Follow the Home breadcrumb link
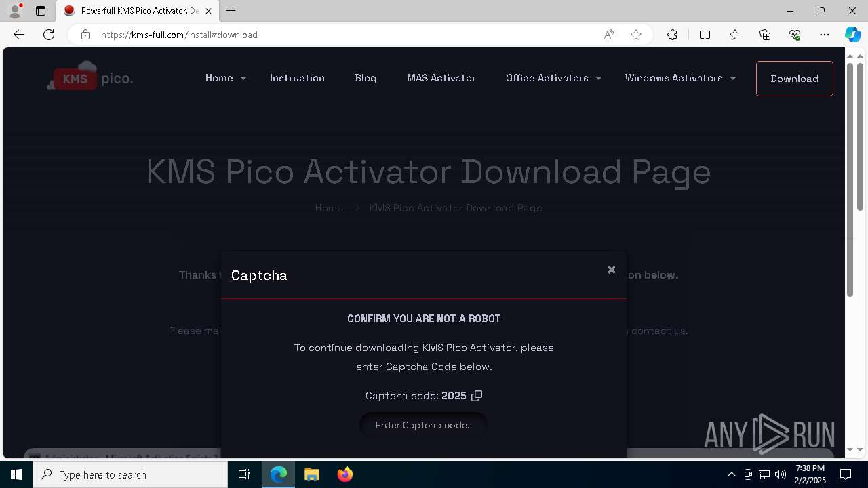This screenshot has width=868, height=488. [x=329, y=208]
